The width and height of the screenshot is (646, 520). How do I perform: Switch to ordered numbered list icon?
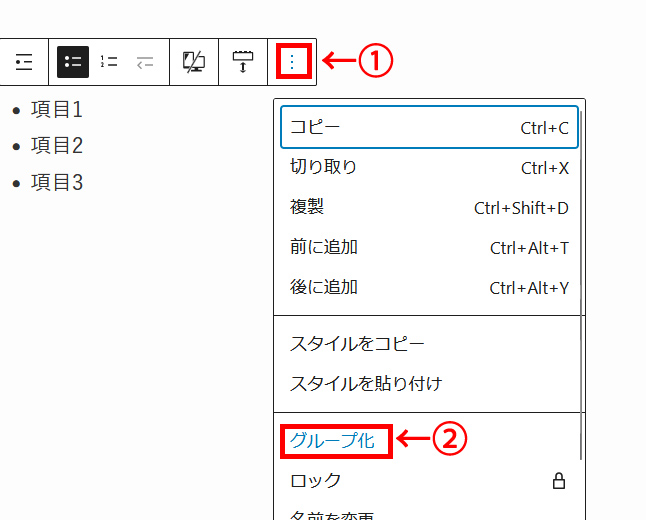point(109,61)
